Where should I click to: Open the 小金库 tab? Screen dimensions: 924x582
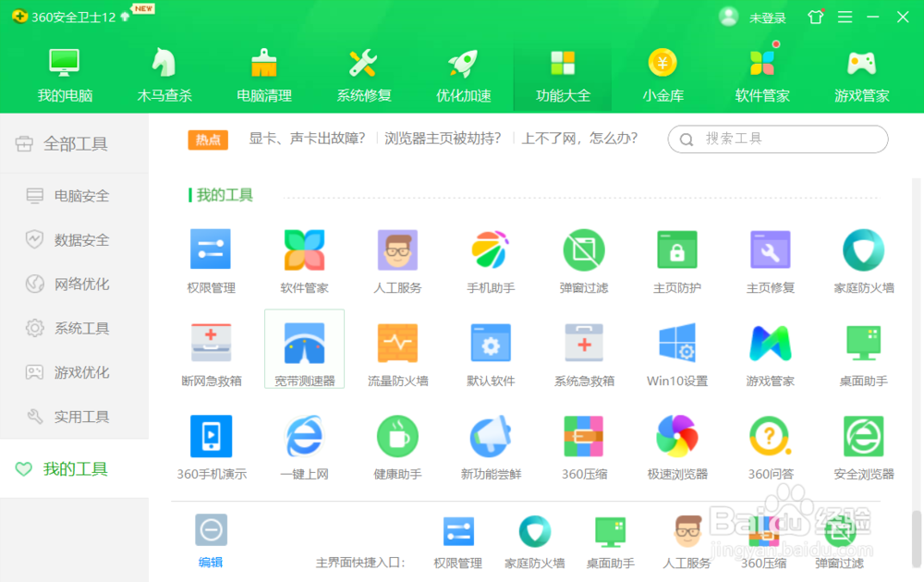(x=663, y=76)
